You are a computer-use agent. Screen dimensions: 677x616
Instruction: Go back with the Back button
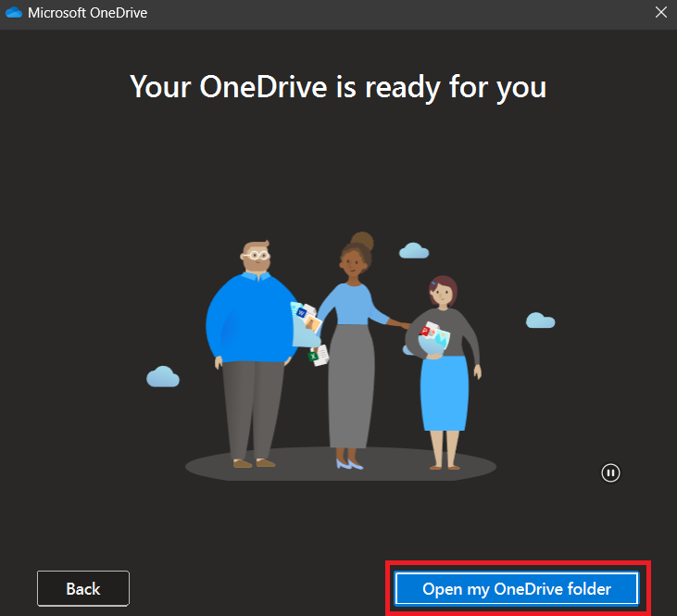[x=83, y=588]
